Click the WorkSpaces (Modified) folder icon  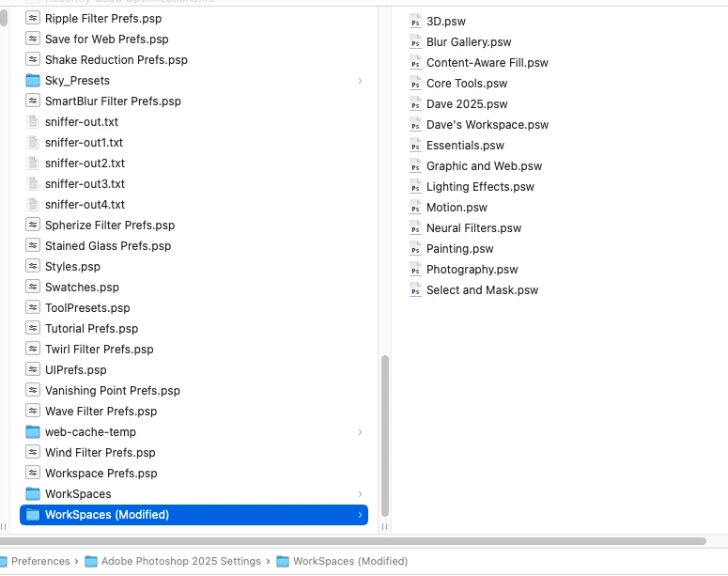coord(33,515)
